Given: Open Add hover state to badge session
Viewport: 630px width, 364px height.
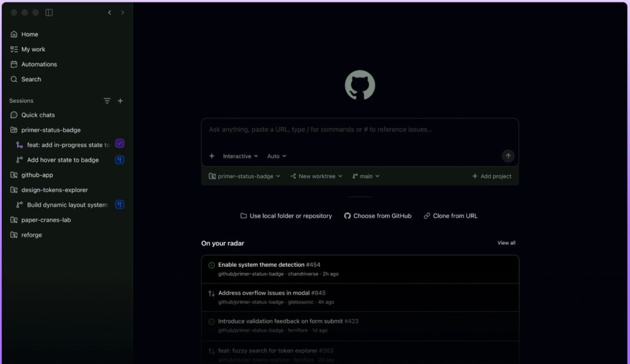Looking at the screenshot, I should click(63, 160).
